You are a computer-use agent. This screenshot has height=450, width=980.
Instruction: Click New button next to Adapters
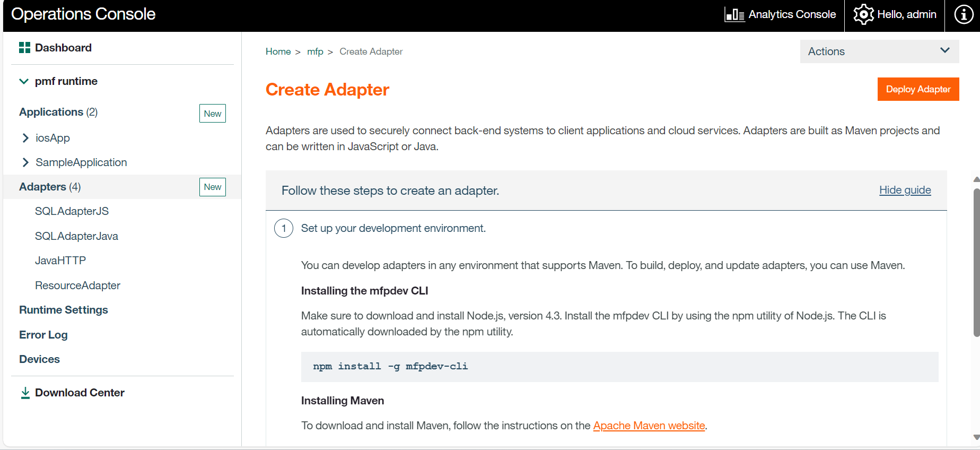212,187
